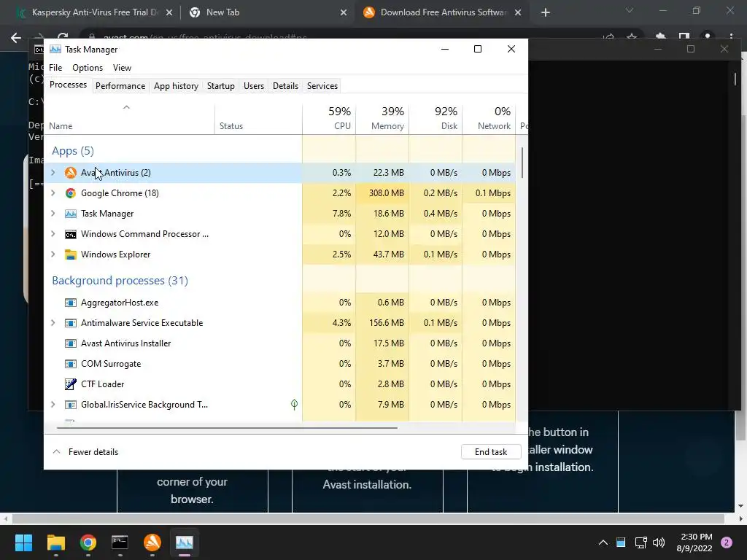
Task: Switch to the App history tab
Action: [176, 86]
